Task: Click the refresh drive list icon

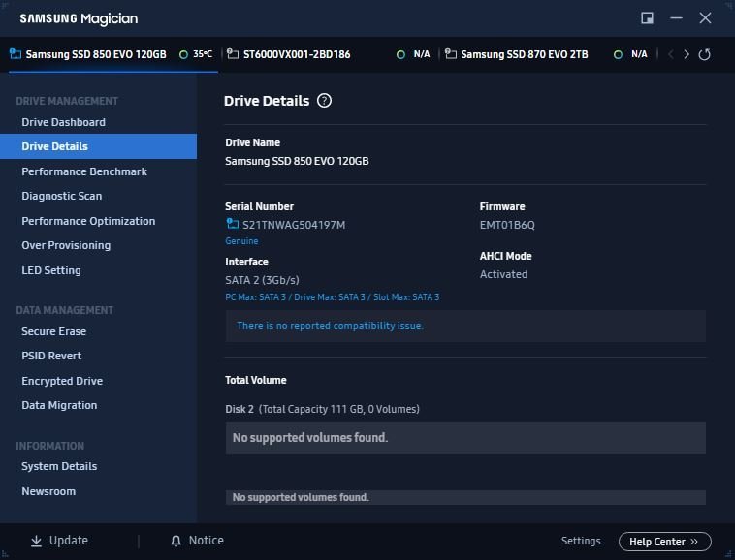Action: (x=705, y=54)
